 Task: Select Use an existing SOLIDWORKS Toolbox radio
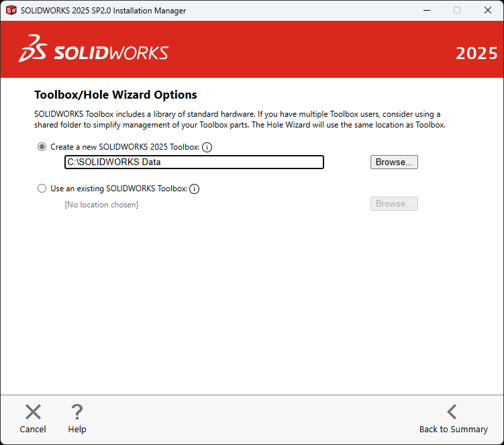point(42,189)
